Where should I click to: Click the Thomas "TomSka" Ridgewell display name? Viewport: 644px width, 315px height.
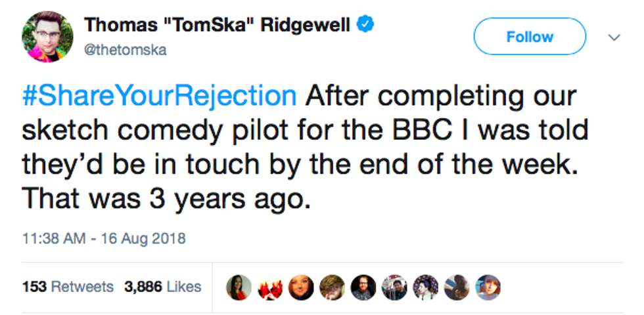tap(219, 26)
